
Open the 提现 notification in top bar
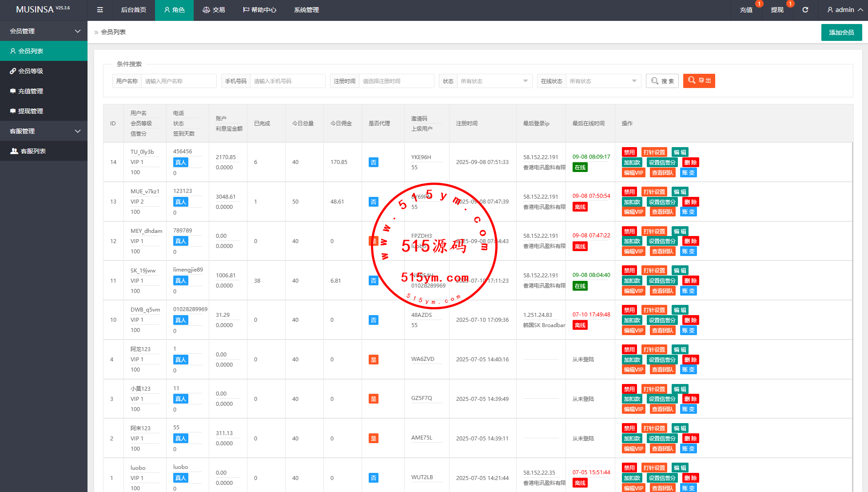777,10
